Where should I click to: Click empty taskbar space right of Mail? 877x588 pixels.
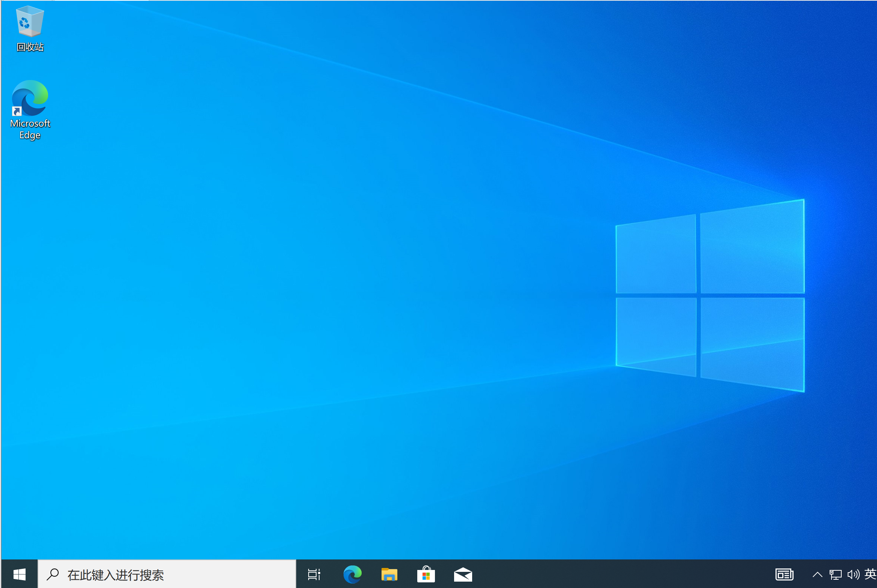point(620,574)
